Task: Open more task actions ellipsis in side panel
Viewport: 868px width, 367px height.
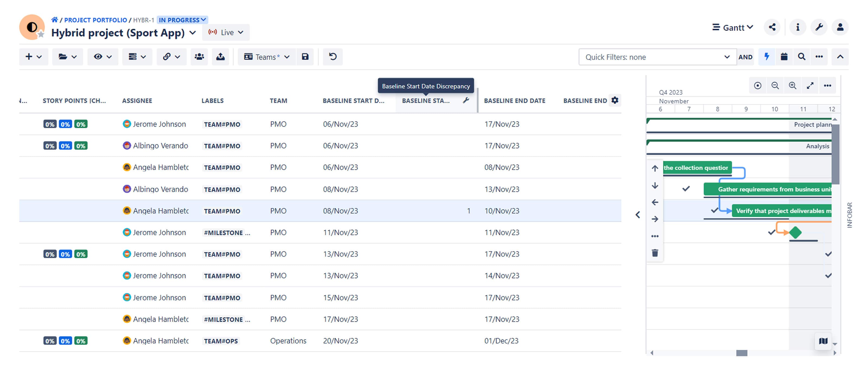Action: [x=655, y=236]
